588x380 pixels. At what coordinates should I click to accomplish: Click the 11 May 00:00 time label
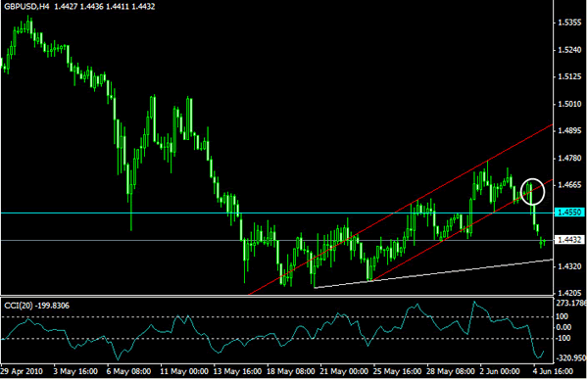coord(184,371)
